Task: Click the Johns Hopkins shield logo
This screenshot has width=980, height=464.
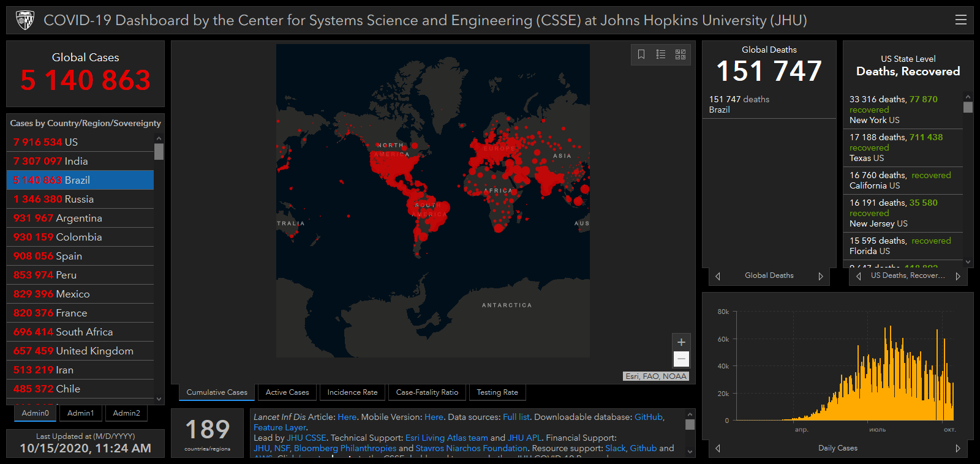Action: (x=25, y=20)
